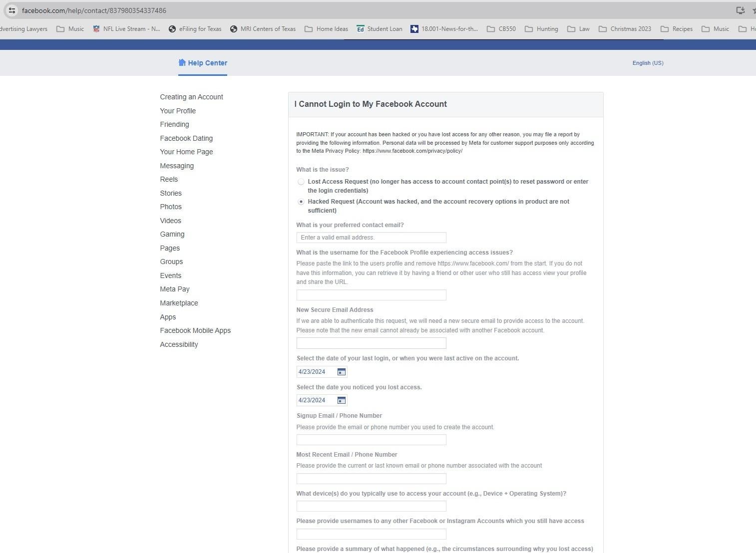Open Friending help topic

pos(174,124)
